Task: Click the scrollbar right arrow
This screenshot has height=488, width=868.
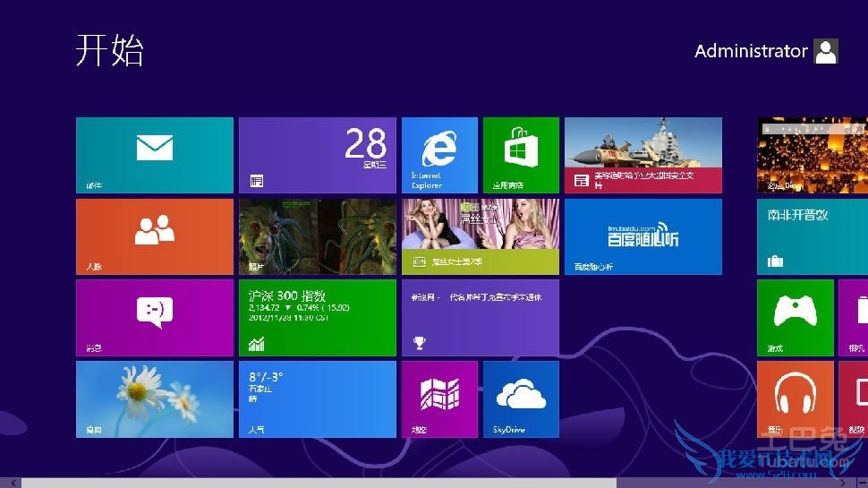Action: point(843,483)
